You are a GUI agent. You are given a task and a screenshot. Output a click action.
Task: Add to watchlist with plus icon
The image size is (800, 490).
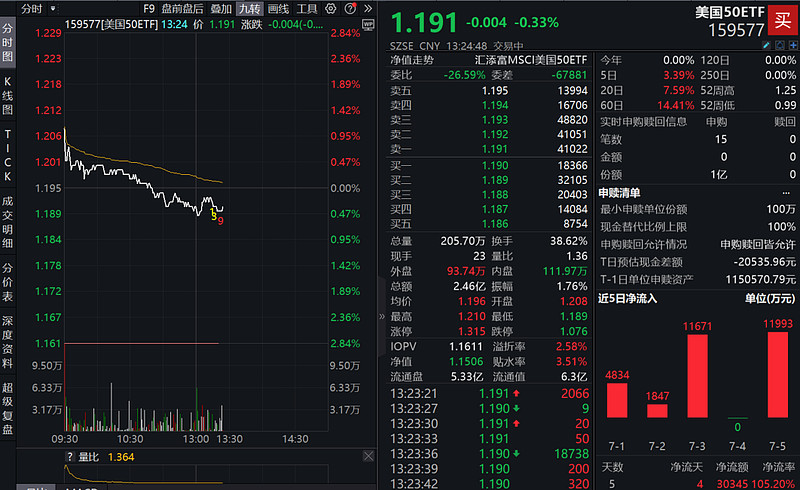point(793,45)
